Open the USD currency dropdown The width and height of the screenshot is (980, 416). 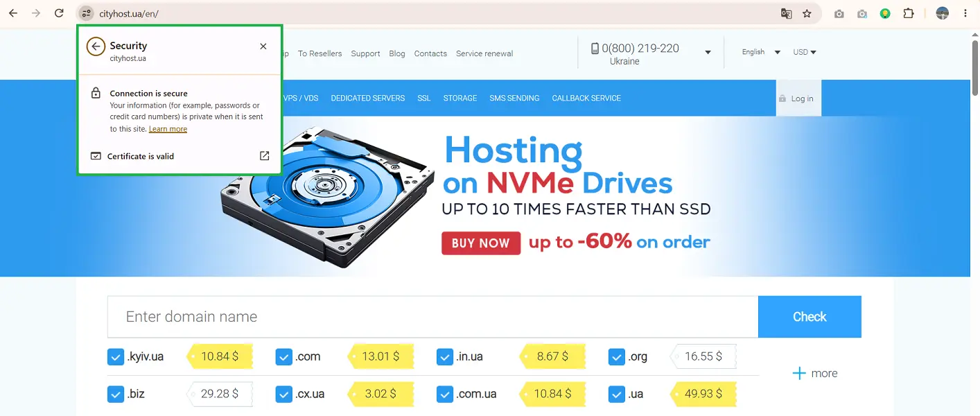[x=805, y=52]
